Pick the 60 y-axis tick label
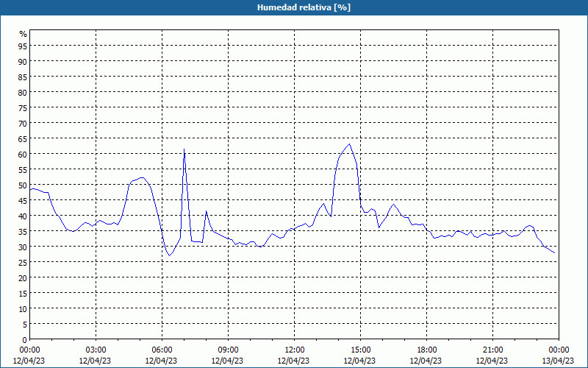 tap(23, 154)
